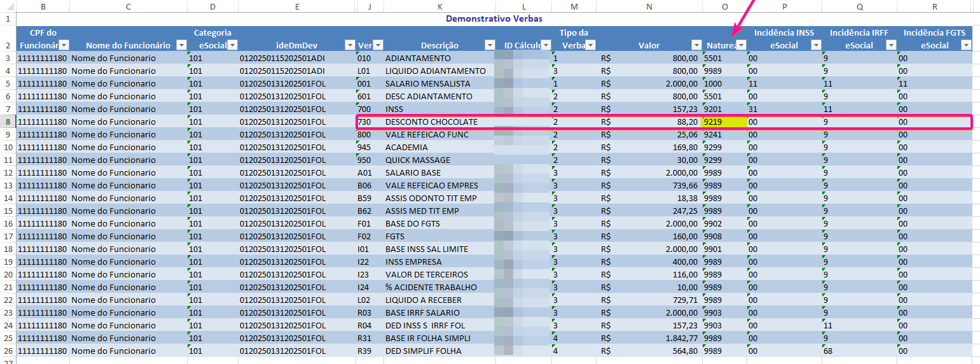Screen dimensions: 980x364
Task: Click the INSS description cell in row 7
Action: pos(440,109)
